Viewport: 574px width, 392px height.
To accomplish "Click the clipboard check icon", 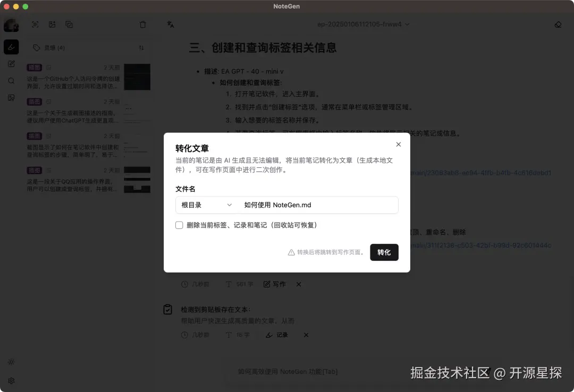I will coord(167,309).
